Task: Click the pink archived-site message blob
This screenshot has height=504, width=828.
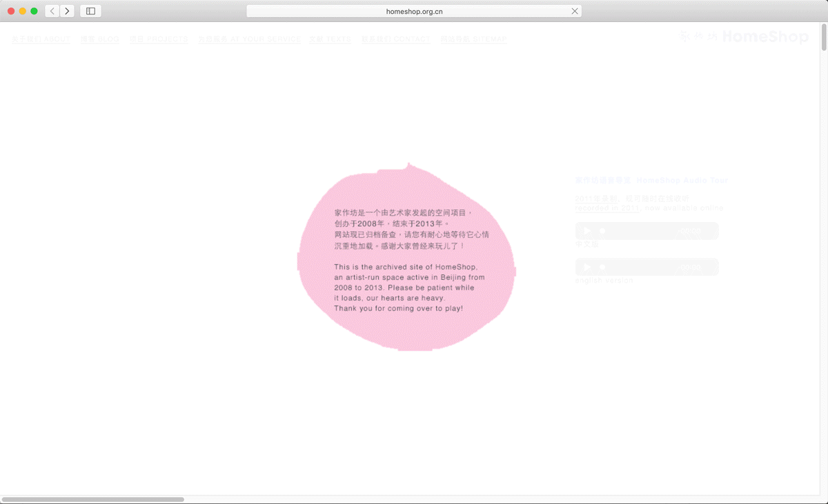Action: point(407,257)
